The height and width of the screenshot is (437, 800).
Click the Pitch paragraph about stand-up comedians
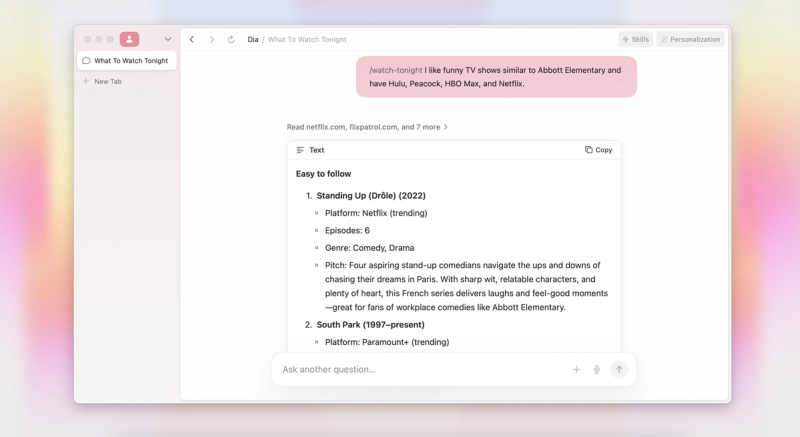[466, 286]
